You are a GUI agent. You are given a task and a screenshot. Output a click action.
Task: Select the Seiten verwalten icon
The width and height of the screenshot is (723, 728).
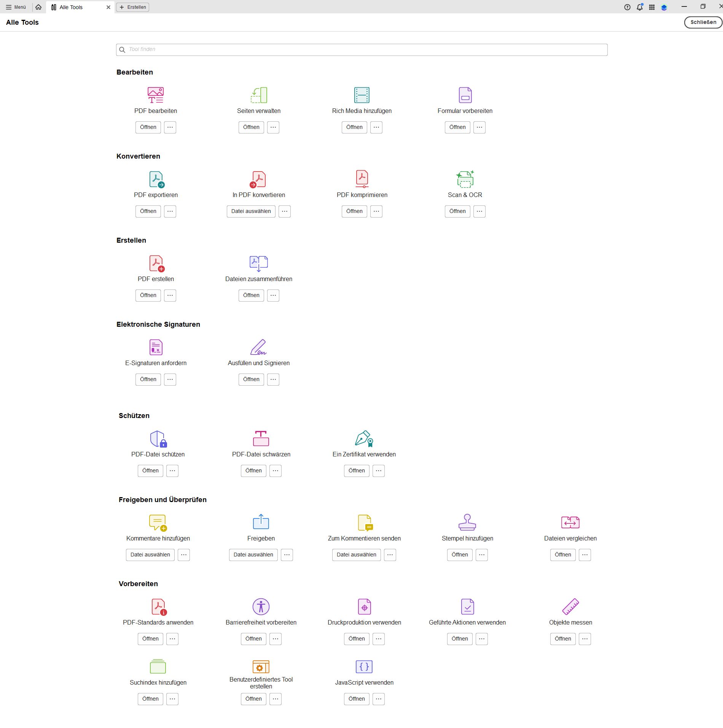pos(259,95)
